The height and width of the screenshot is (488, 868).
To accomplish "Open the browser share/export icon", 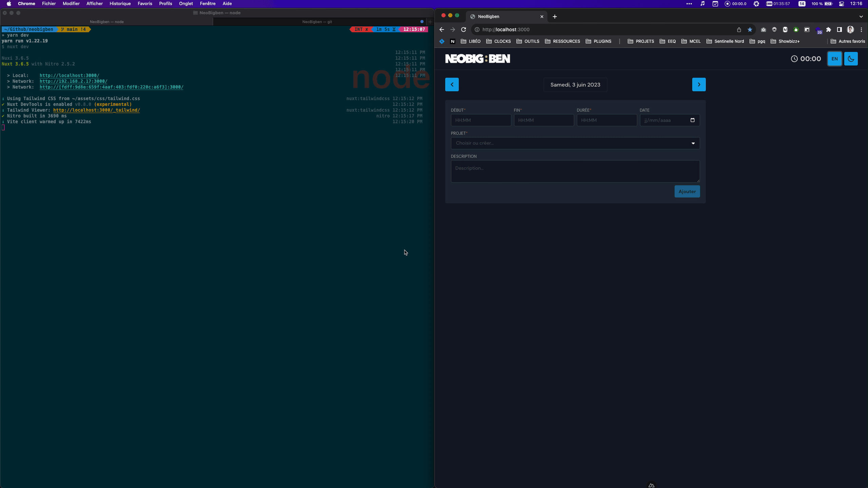I will point(738,30).
